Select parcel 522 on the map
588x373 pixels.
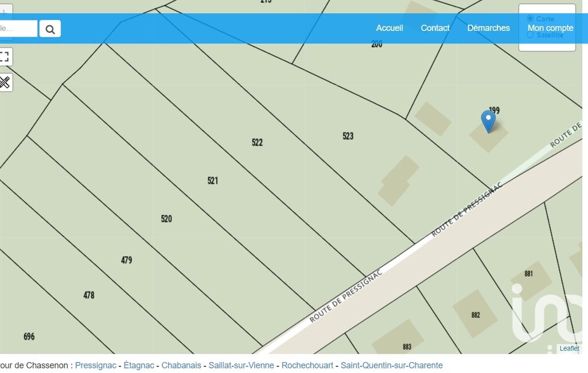coord(257,142)
